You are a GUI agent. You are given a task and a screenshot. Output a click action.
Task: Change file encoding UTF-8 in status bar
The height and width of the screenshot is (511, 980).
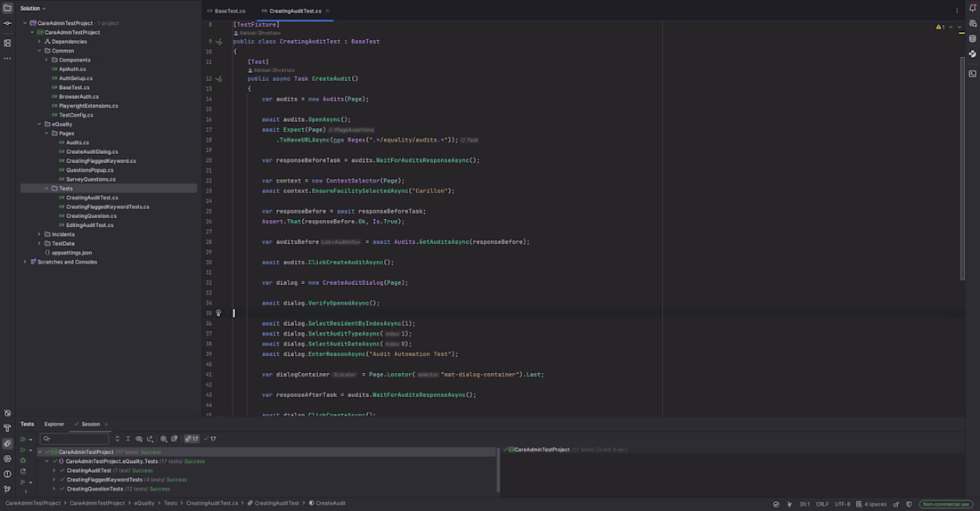[843, 504]
